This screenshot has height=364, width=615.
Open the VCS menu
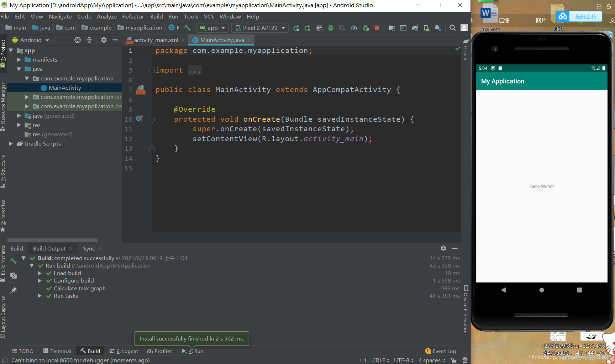[x=209, y=16]
